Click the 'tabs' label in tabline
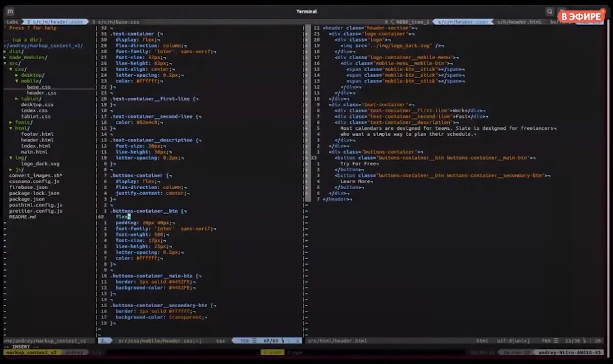This screenshot has height=364, width=613. click(12, 22)
